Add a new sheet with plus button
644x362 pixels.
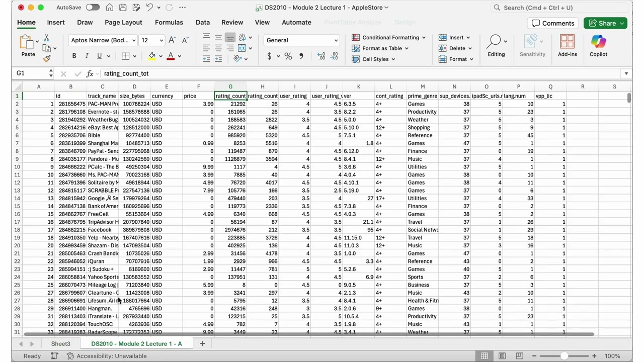202,344
